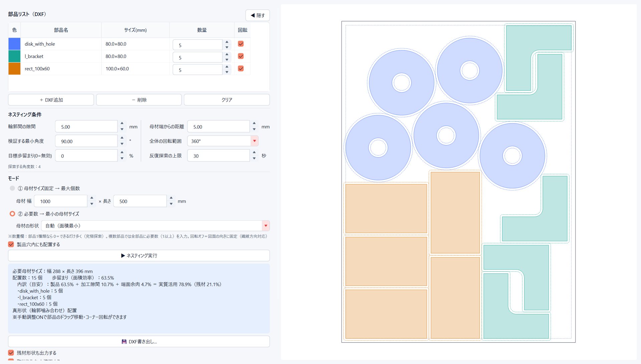Decrease quantity for l_bracket
The image size is (641, 364).
pyautogui.click(x=227, y=59)
